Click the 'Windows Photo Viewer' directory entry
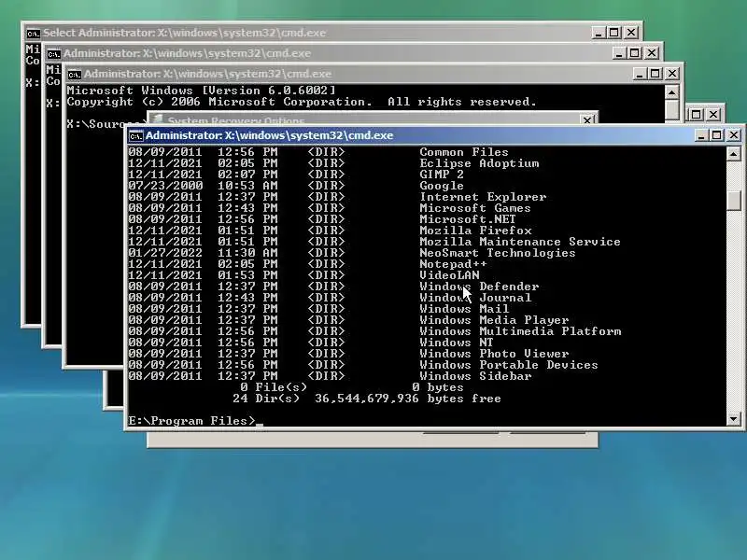 coord(494,354)
